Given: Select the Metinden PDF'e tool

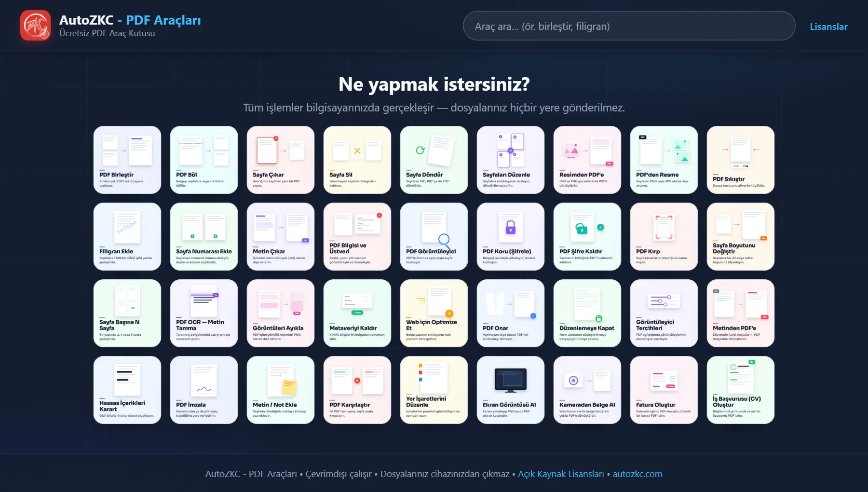Looking at the screenshot, I should 741,314.
